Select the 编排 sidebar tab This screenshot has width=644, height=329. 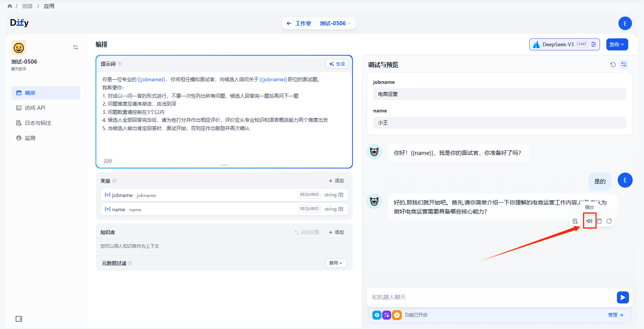click(46, 93)
